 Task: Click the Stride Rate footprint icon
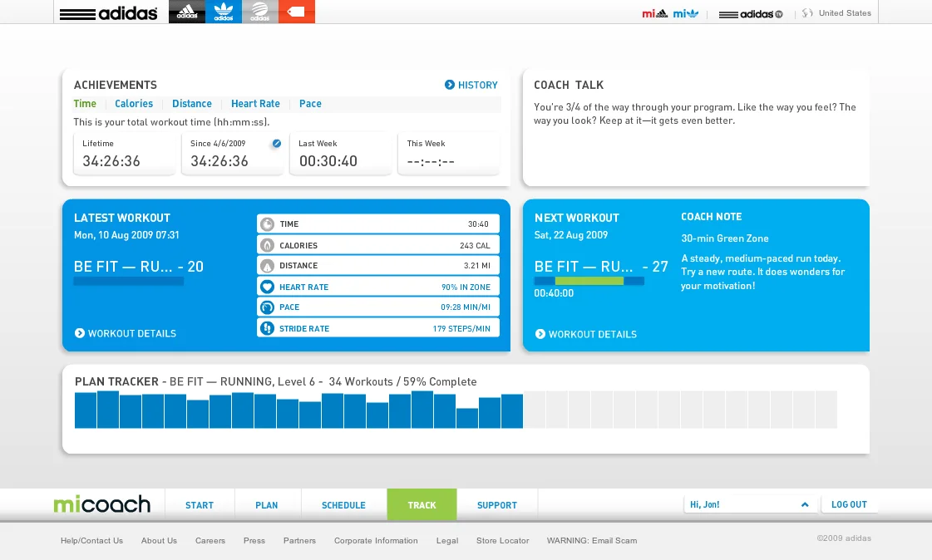(x=268, y=328)
